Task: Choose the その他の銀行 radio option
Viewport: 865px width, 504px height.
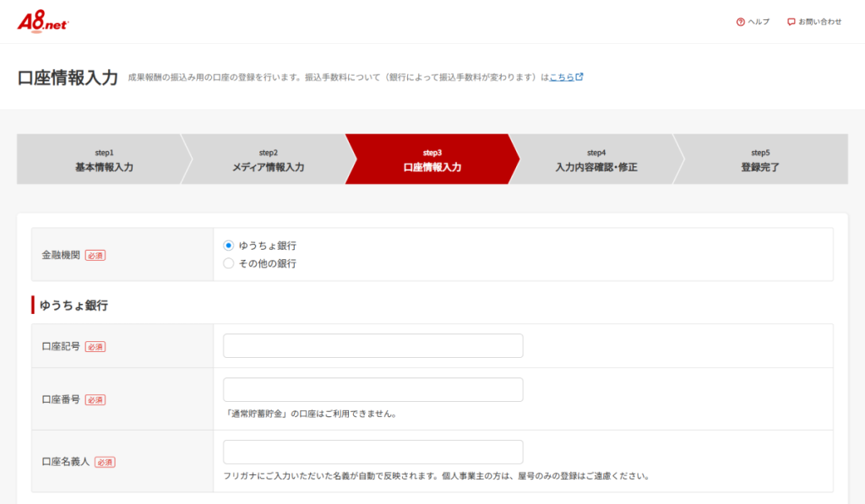Action: click(228, 263)
